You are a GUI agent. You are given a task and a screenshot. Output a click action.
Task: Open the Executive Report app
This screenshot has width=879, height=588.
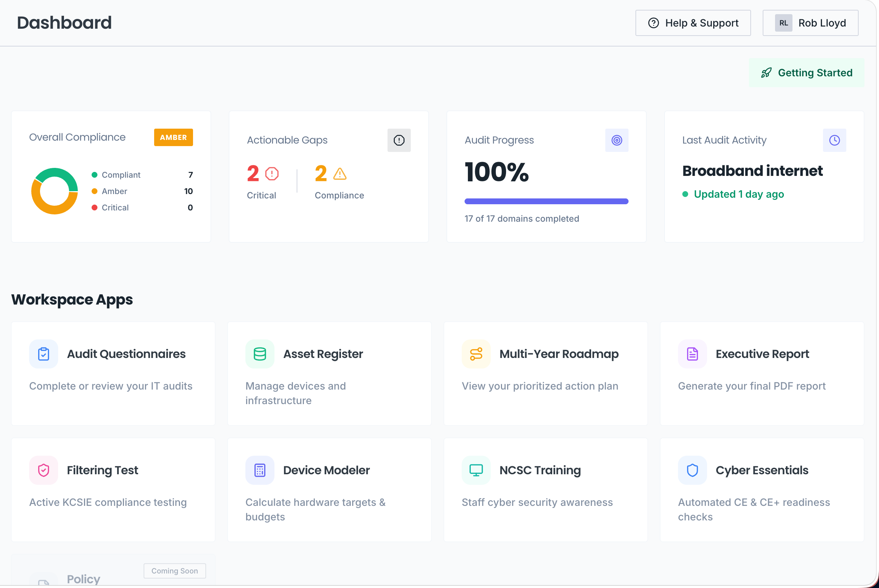click(762, 374)
